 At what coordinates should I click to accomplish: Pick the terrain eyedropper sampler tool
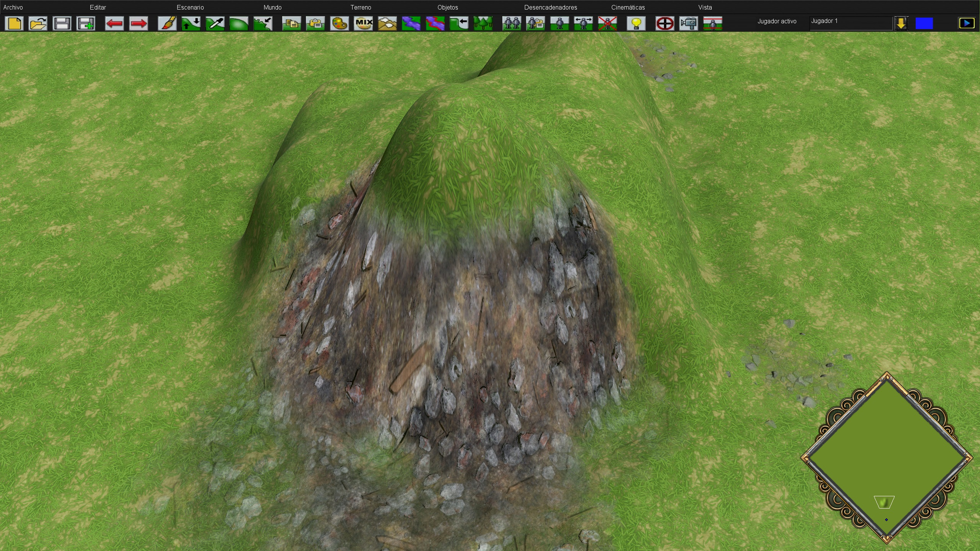[215, 23]
